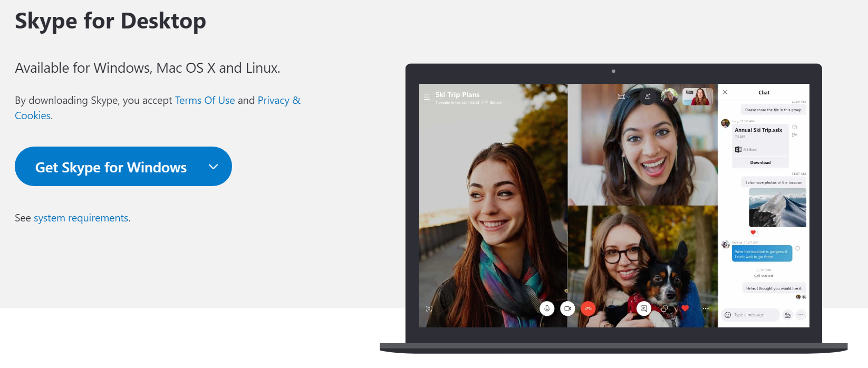868x368 pixels.
Task: Click the heart reaction count under the mountain photo
Action: pyautogui.click(x=754, y=233)
